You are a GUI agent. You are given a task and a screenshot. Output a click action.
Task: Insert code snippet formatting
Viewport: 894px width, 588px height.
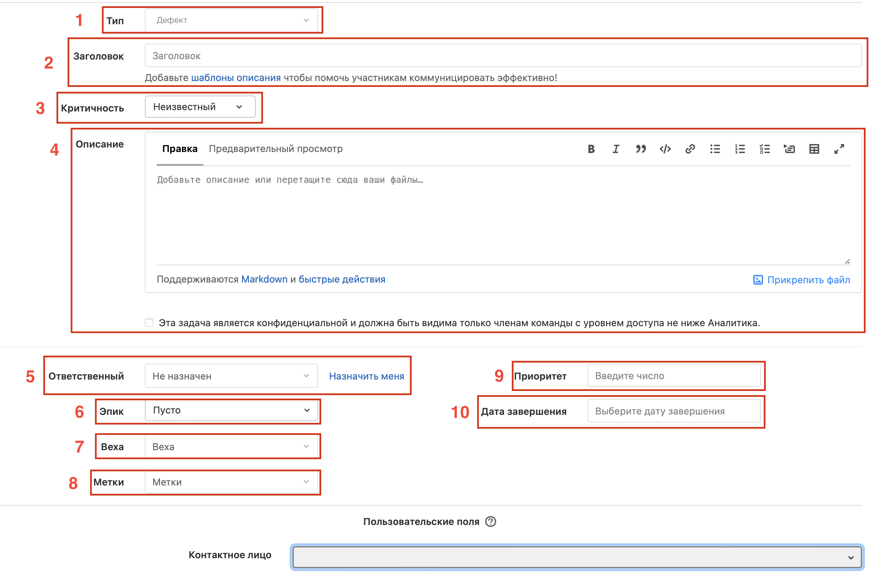click(x=665, y=149)
